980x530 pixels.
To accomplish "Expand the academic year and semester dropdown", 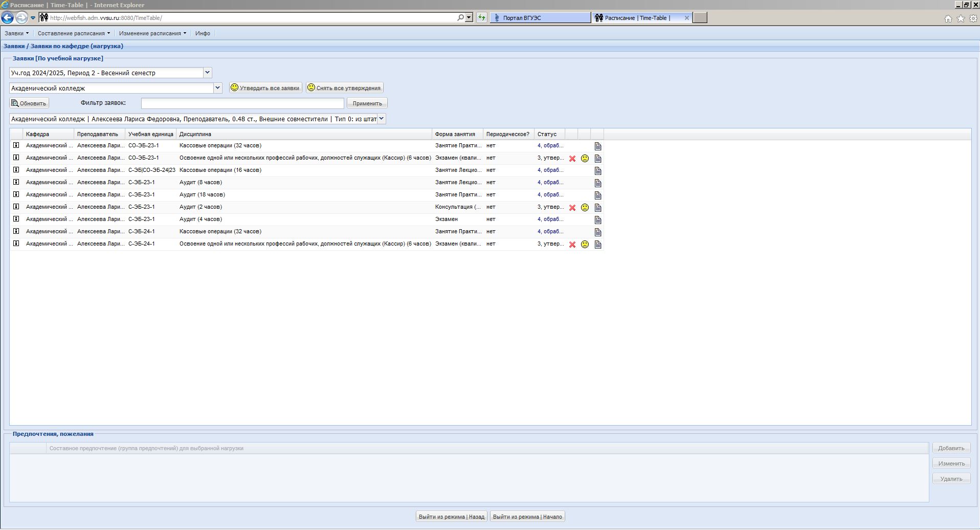I will pyautogui.click(x=207, y=73).
